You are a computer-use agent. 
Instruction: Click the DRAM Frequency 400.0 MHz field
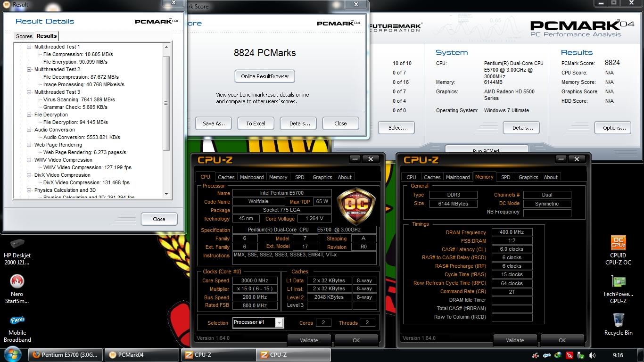pyautogui.click(x=512, y=232)
